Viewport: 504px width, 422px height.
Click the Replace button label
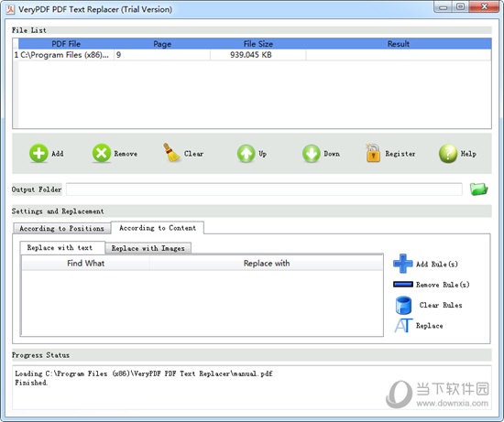pyautogui.click(x=430, y=326)
